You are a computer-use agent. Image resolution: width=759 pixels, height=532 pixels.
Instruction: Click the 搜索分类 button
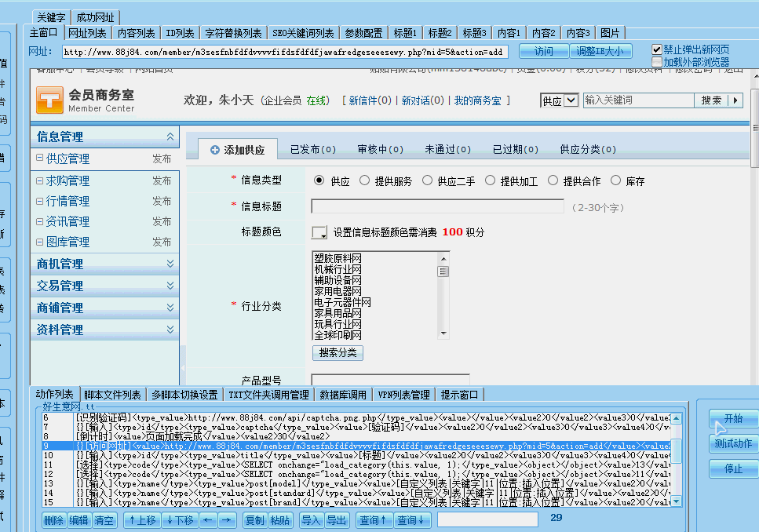click(x=338, y=353)
